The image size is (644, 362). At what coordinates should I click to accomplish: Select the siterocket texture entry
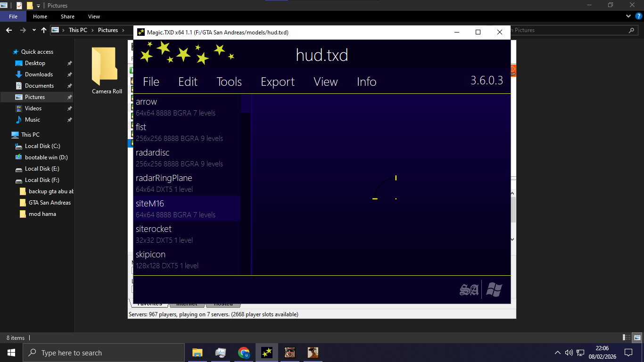click(x=187, y=234)
